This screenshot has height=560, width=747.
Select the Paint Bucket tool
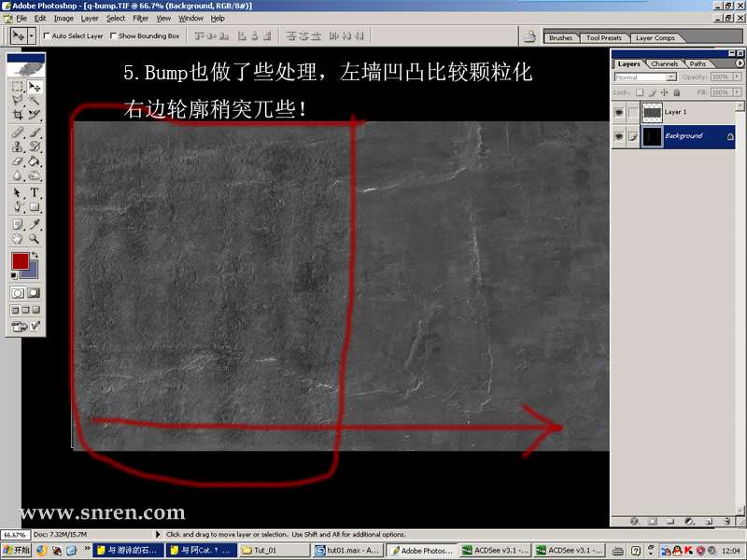click(x=35, y=161)
